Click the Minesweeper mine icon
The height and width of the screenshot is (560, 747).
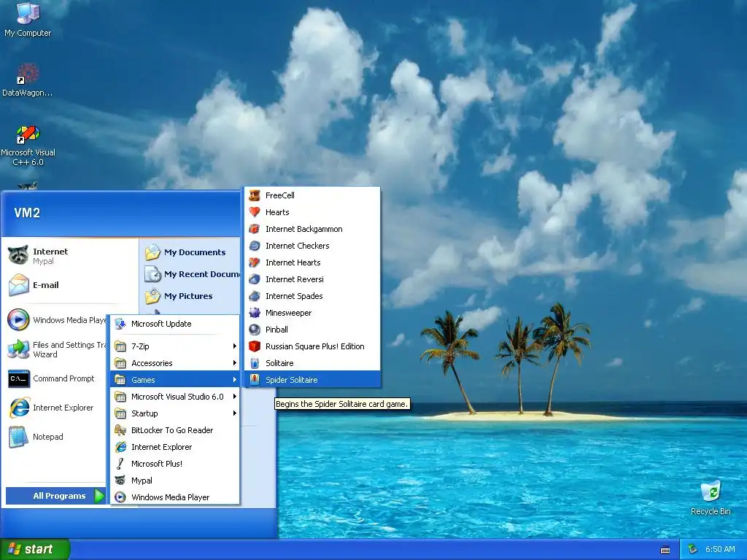255,313
